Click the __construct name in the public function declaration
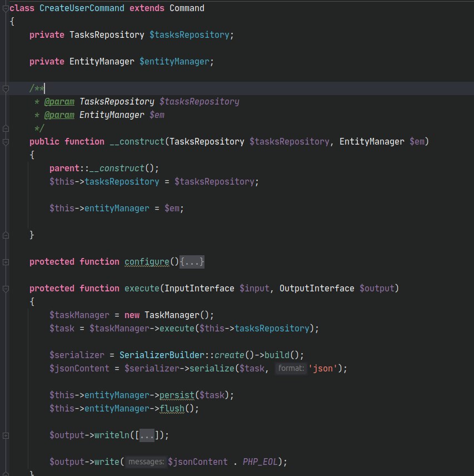The image size is (474, 476). pyautogui.click(x=137, y=142)
